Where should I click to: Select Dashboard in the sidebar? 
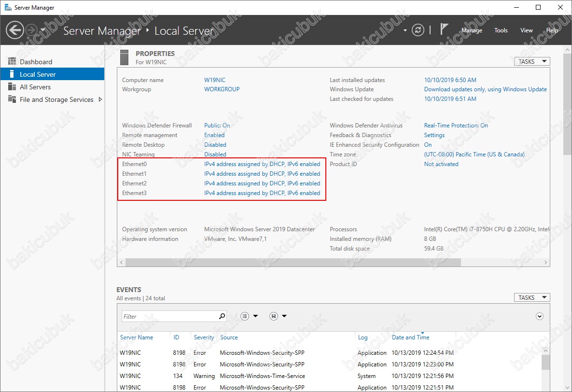(x=52, y=62)
